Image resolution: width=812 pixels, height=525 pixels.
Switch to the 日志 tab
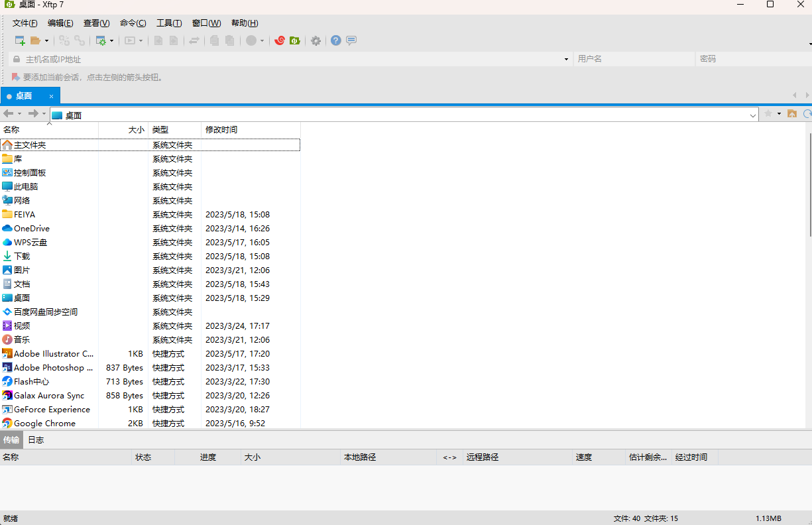tap(36, 439)
